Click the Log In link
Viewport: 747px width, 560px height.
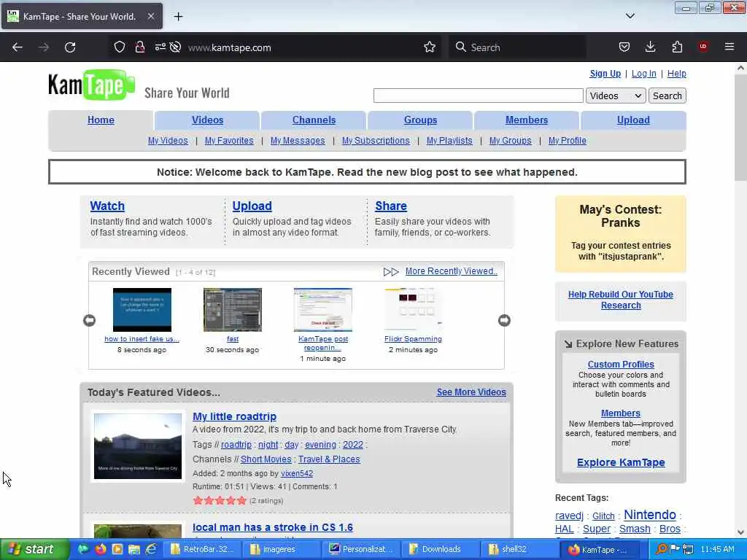pyautogui.click(x=643, y=74)
